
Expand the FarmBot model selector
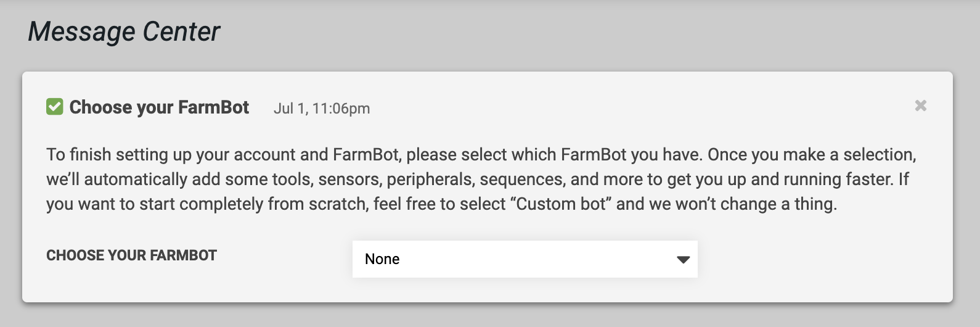pos(525,259)
